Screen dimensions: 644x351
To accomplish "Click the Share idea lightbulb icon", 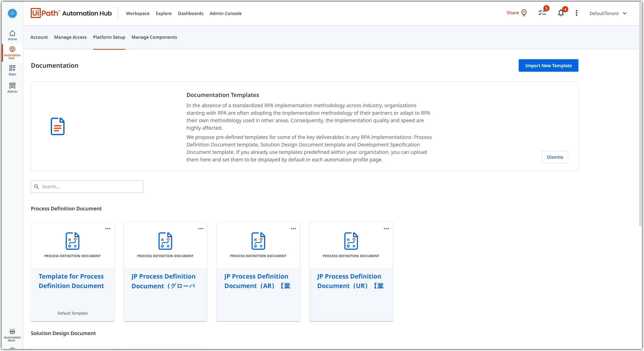I will 524,13.
